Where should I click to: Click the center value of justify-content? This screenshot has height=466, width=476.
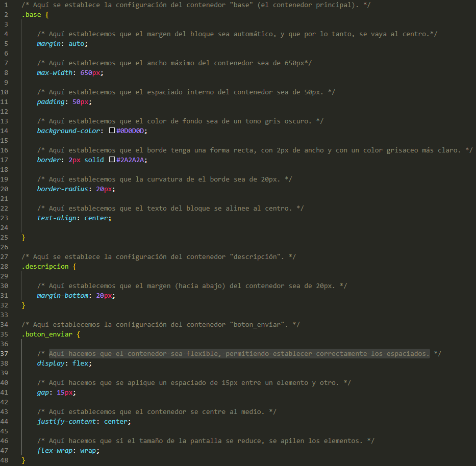(x=116, y=422)
